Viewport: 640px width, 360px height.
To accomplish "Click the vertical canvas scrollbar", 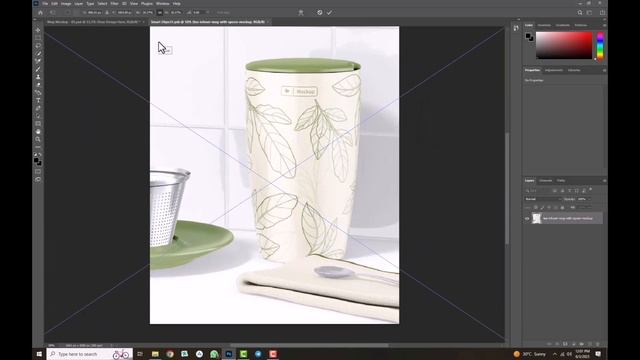I will pos(507,188).
